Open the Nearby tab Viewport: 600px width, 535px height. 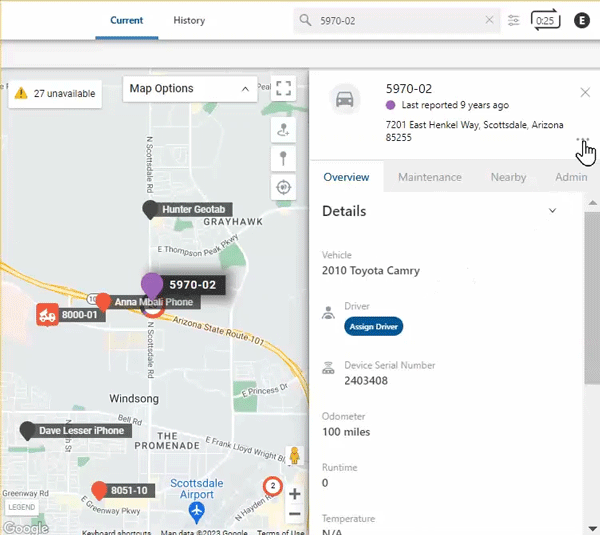point(508,177)
